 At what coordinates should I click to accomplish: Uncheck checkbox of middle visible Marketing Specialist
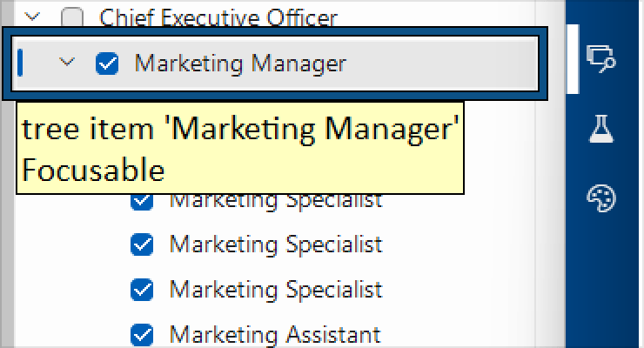(141, 244)
